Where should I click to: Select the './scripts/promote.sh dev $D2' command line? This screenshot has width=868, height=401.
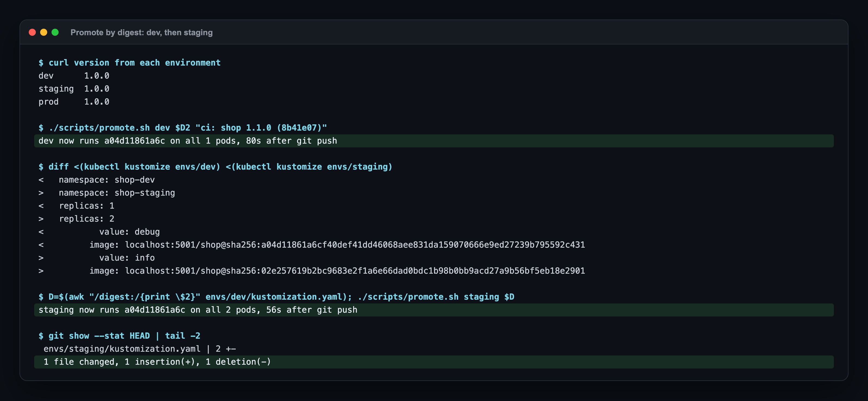click(183, 128)
